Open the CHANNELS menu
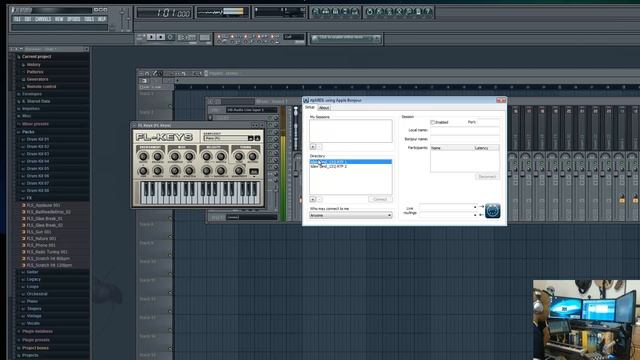640x360 pixels. [x=43, y=19]
